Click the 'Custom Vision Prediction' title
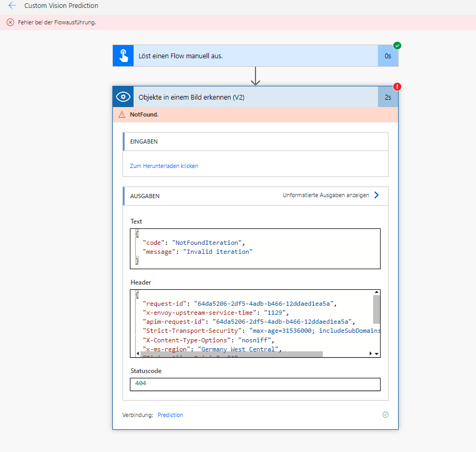This screenshot has width=476, height=452. pos(61,5)
